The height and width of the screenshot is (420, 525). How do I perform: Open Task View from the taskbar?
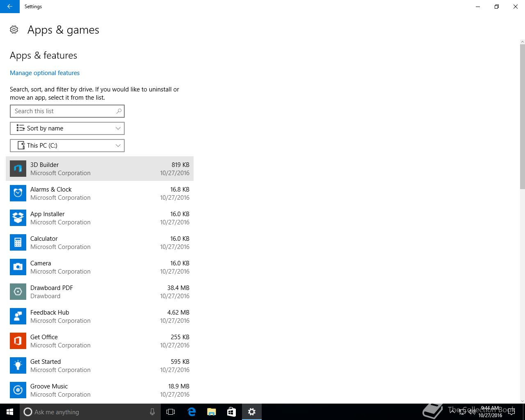(171, 412)
